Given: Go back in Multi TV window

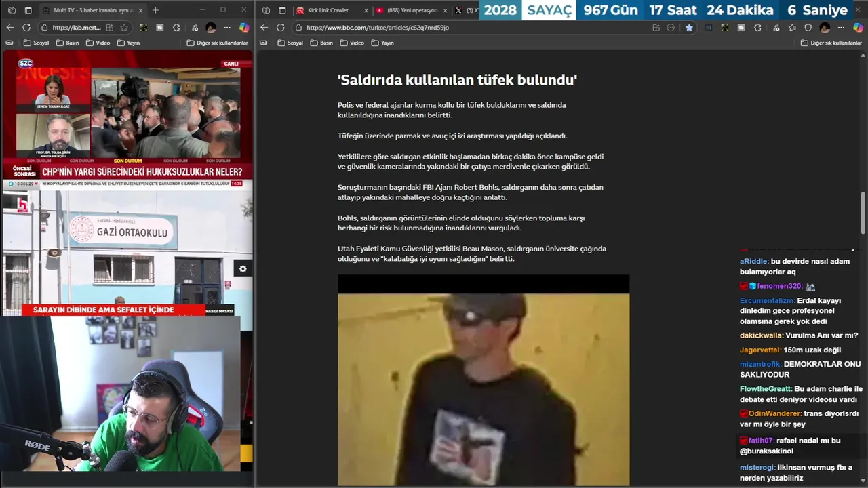Looking at the screenshot, I should tap(10, 27).
